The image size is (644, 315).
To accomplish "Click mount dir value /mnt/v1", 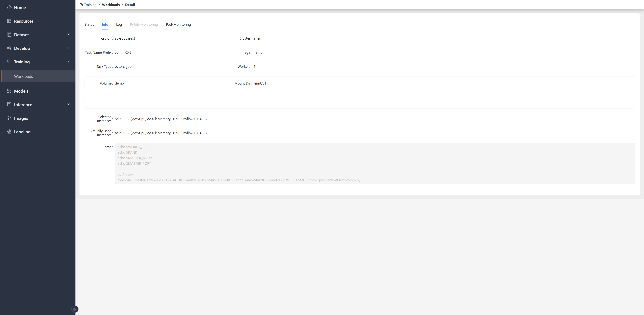I will click(260, 83).
